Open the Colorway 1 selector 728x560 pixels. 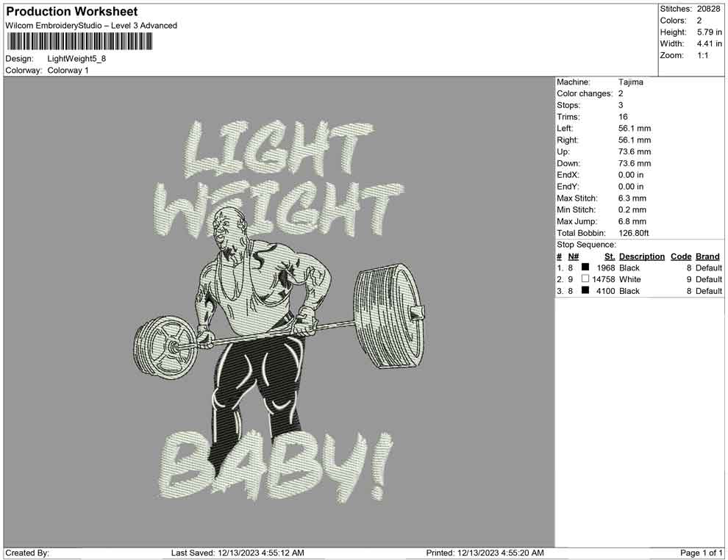[x=67, y=71]
